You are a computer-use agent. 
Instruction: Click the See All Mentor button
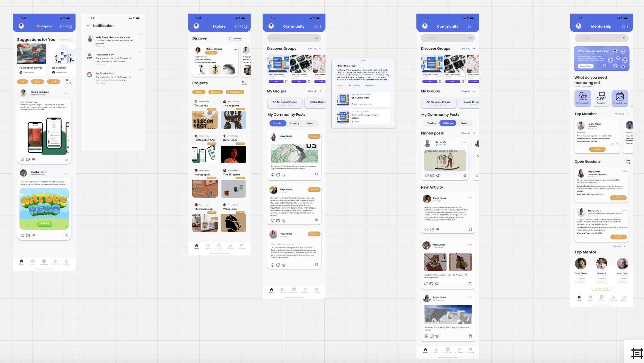point(602,289)
